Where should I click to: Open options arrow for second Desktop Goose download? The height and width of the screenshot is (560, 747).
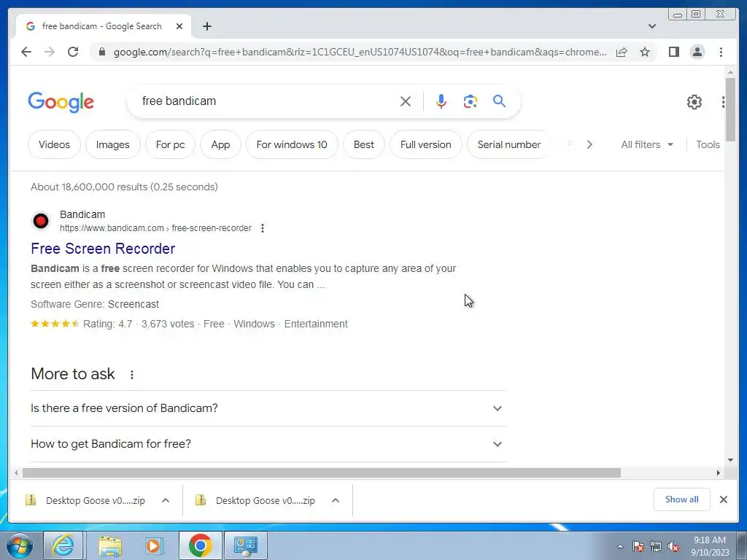tap(336, 500)
